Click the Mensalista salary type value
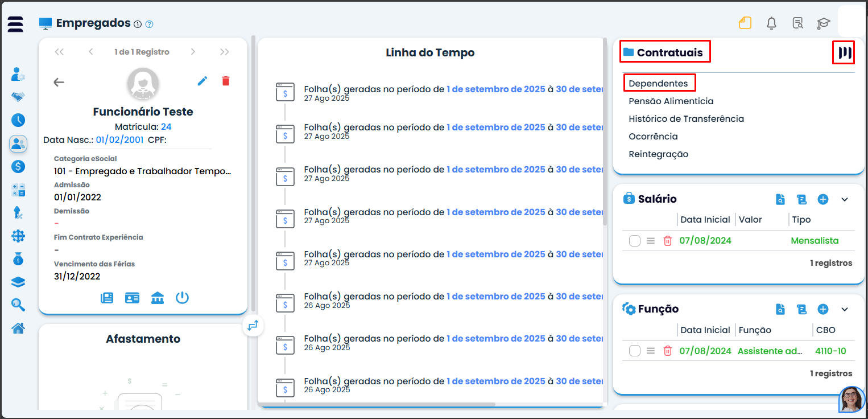This screenshot has width=868, height=419. click(815, 241)
